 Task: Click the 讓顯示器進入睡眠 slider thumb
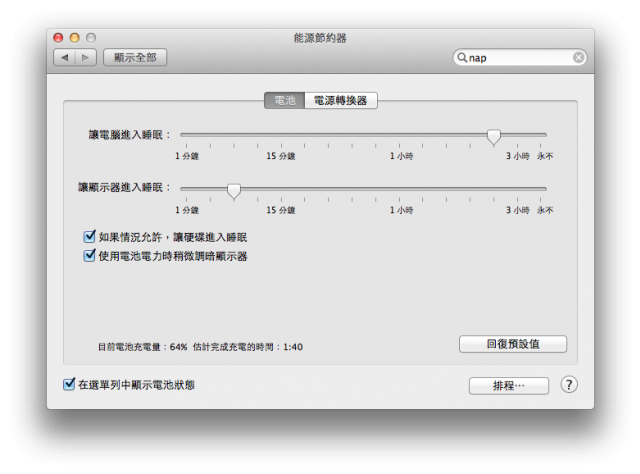pos(234,191)
